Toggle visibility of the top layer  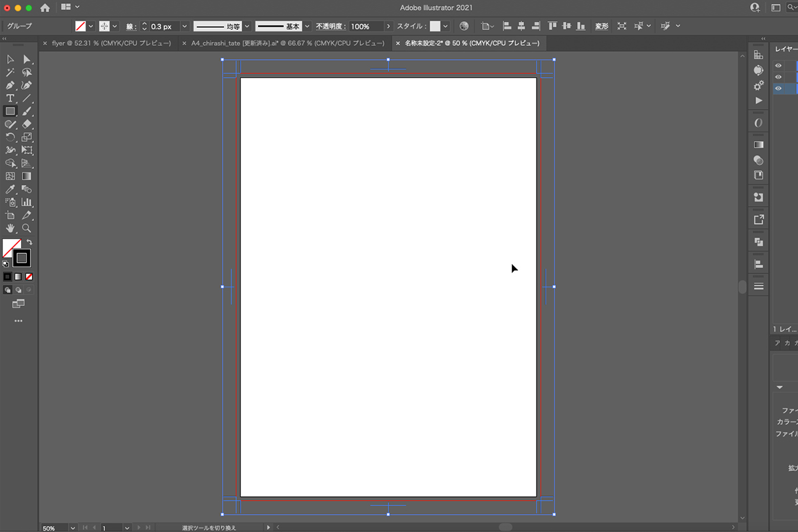[778, 66]
